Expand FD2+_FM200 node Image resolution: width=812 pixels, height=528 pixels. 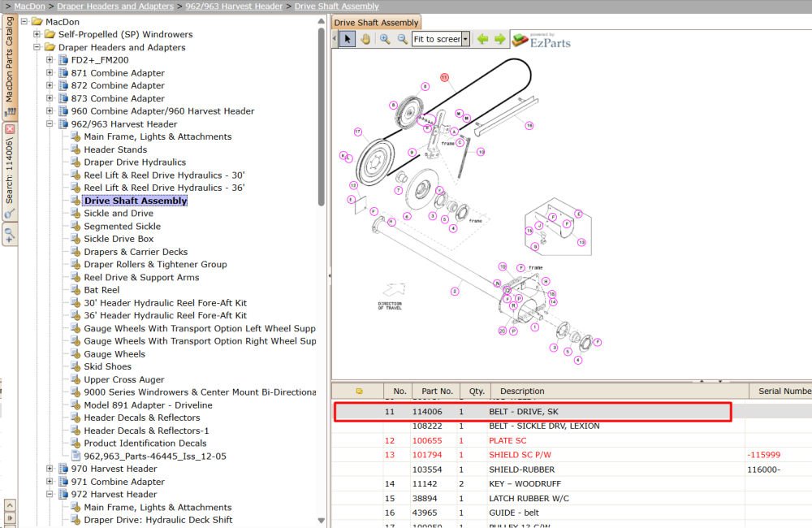pyautogui.click(x=50, y=59)
